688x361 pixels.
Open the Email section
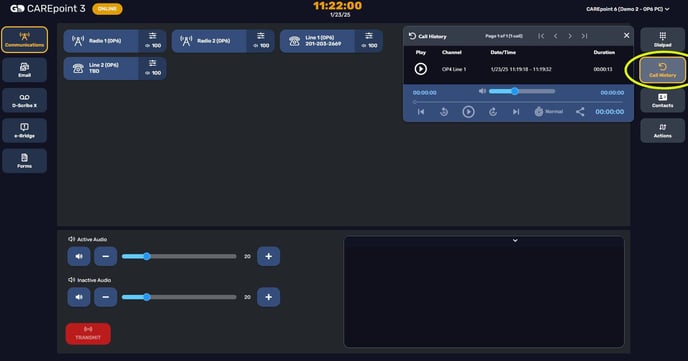(25, 70)
